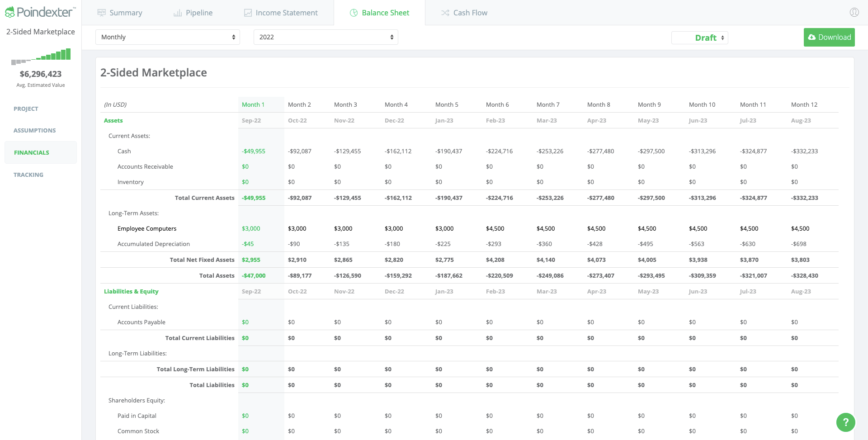
Task: Open the green help question mark button
Action: pos(845,422)
